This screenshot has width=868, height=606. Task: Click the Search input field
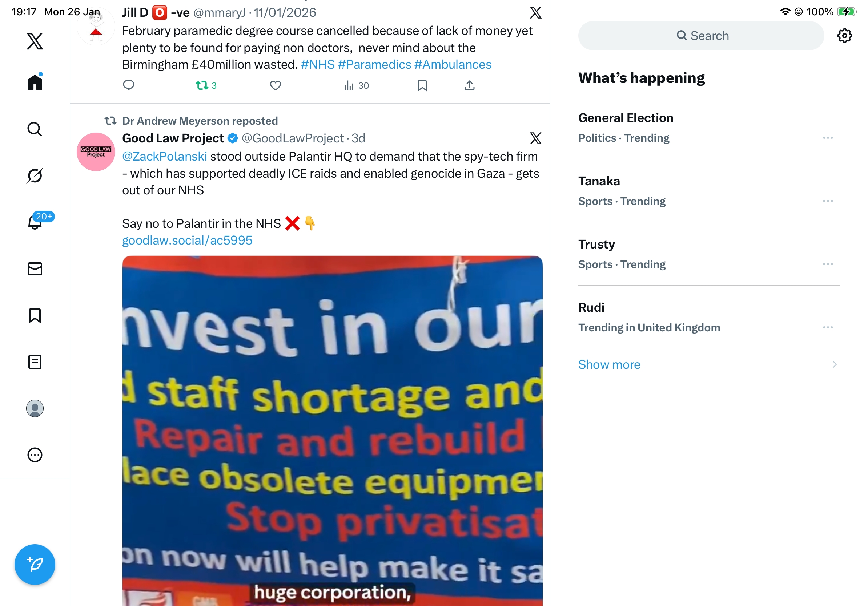701,36
